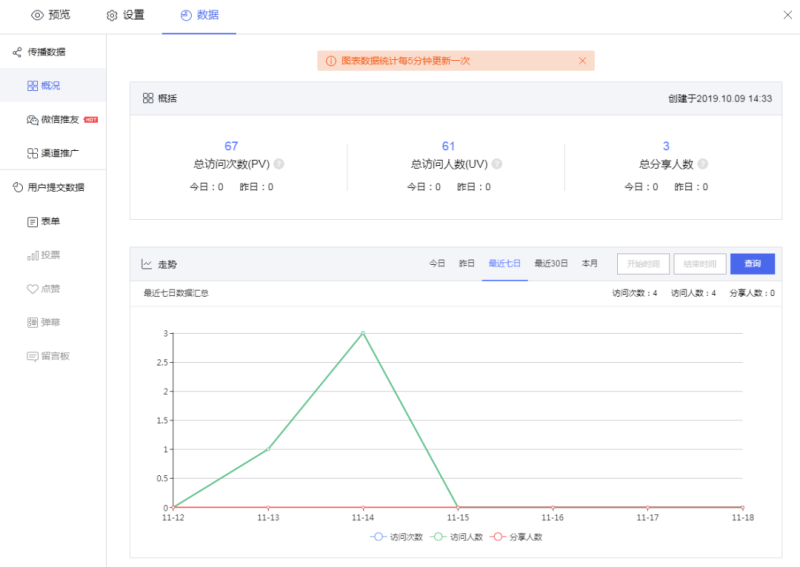Select the 今日 time range

(437, 264)
